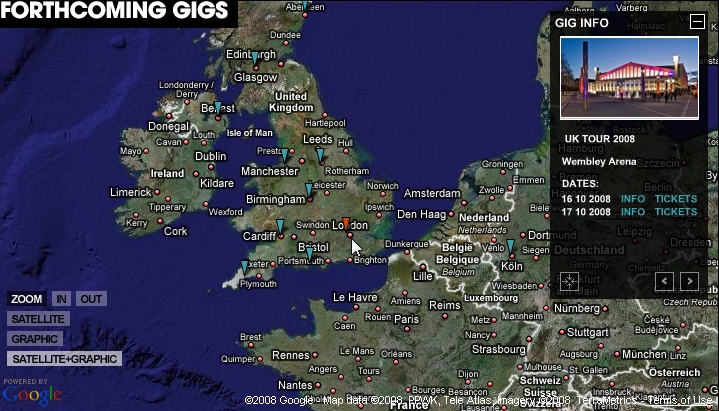The width and height of the screenshot is (719, 411).
Task: Click the orange London gig marker
Action: [x=346, y=224]
